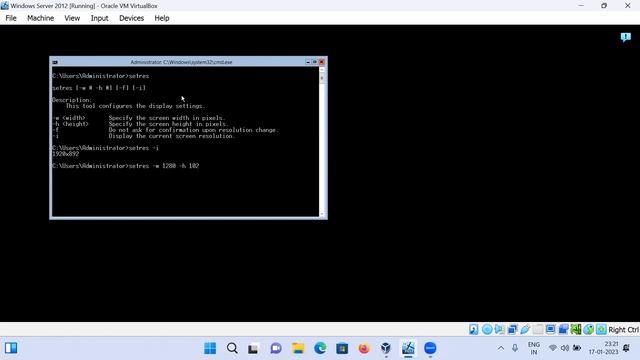Click the running VirtualBox VM taskbar icon

tap(408, 348)
